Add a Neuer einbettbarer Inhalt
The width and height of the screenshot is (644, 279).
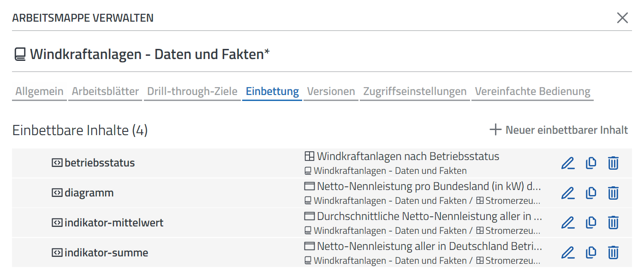[559, 130]
